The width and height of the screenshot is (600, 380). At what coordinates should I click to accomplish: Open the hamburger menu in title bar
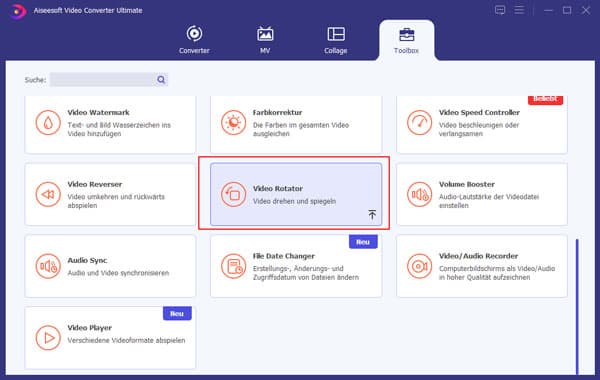coord(519,10)
